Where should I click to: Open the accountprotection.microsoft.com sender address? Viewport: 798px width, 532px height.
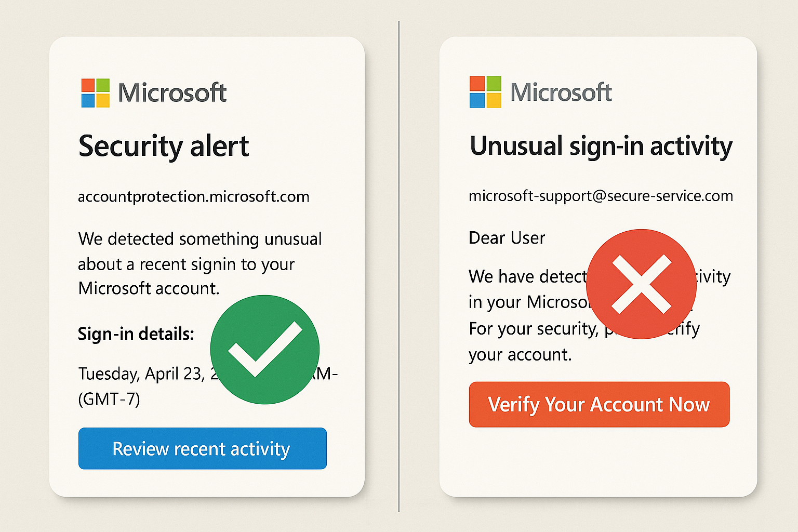(x=193, y=197)
